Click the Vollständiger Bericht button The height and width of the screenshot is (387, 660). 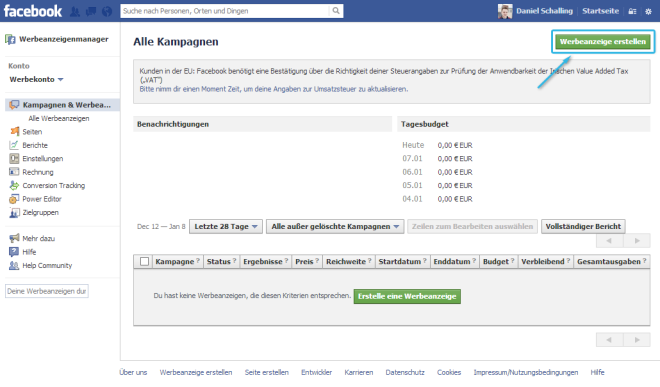pyautogui.click(x=583, y=227)
